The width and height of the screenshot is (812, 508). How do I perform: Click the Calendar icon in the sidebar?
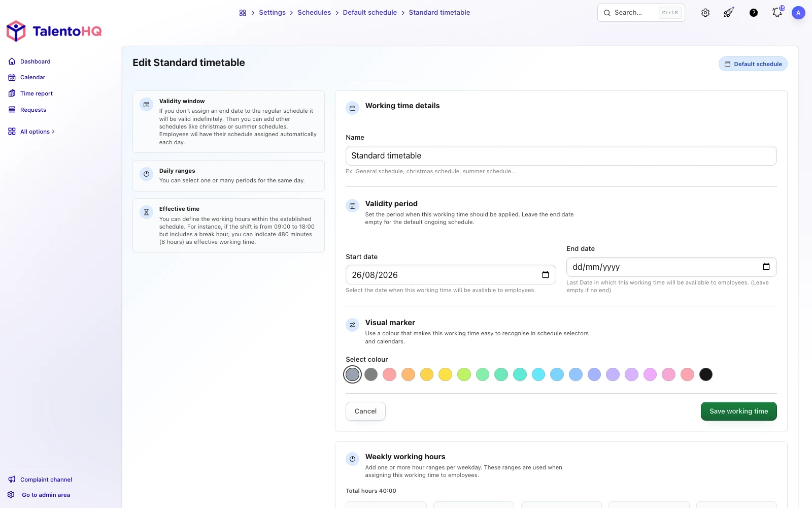point(12,77)
